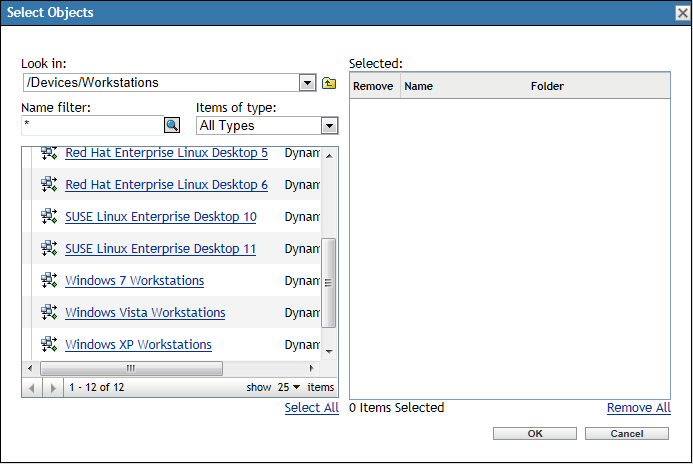Open the Items of type dropdown arrow
Screen dimensions: 693x464
329,126
